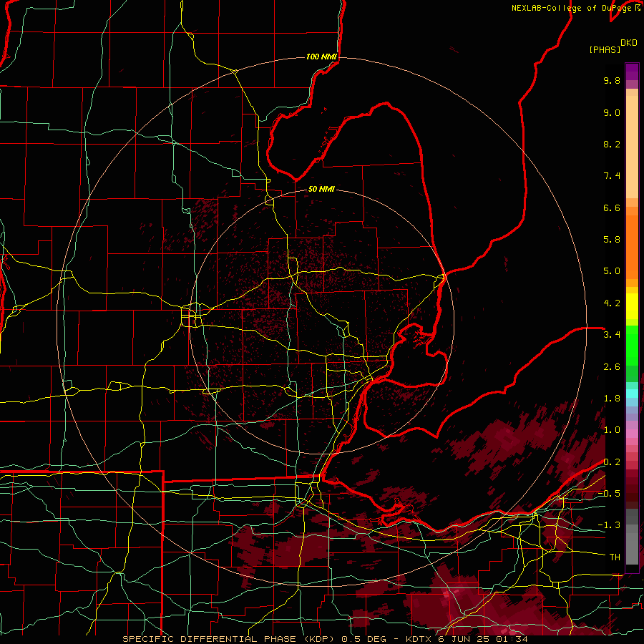644x644 pixels.
Task: Click the 50 NMI range ring label
Action: click(x=321, y=190)
